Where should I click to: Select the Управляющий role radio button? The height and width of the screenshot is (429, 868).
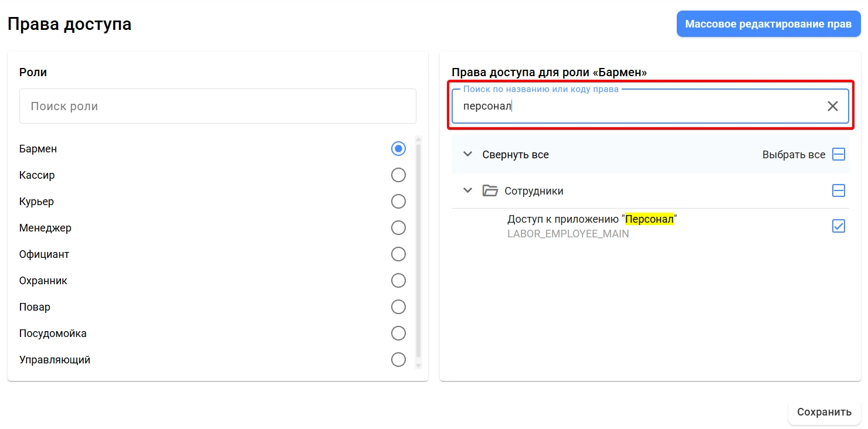(398, 360)
